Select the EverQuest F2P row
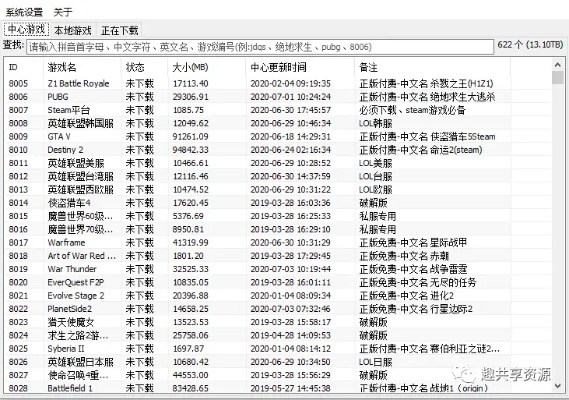Screen dimensions: 569x400 278,282
